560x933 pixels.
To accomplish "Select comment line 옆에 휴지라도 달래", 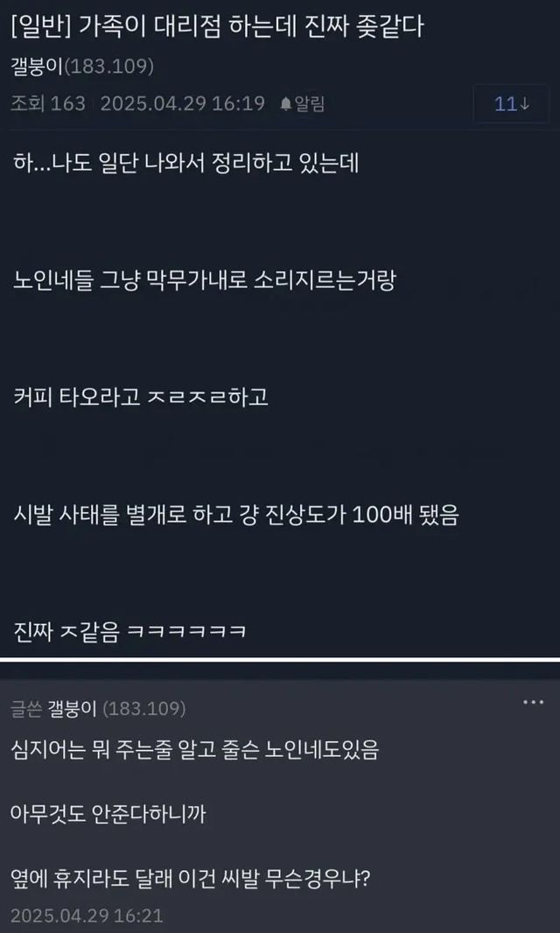I will [191, 878].
